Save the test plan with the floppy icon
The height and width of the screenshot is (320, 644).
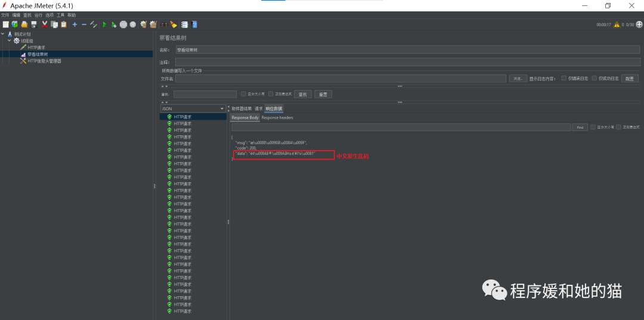[34, 24]
